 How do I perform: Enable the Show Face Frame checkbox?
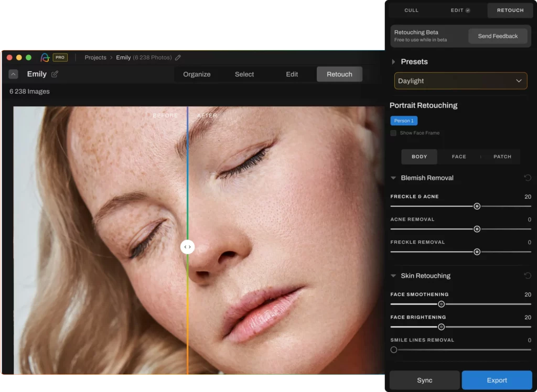click(x=393, y=133)
